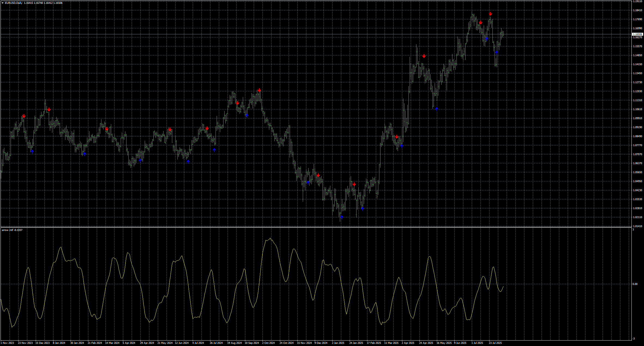Click the '5 Apr 2024' date label

click(x=129, y=343)
